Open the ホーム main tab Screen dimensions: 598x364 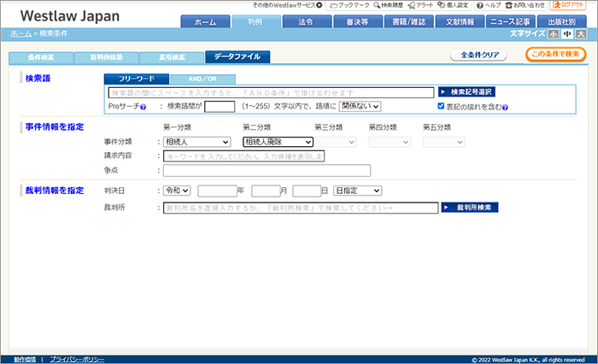point(205,21)
